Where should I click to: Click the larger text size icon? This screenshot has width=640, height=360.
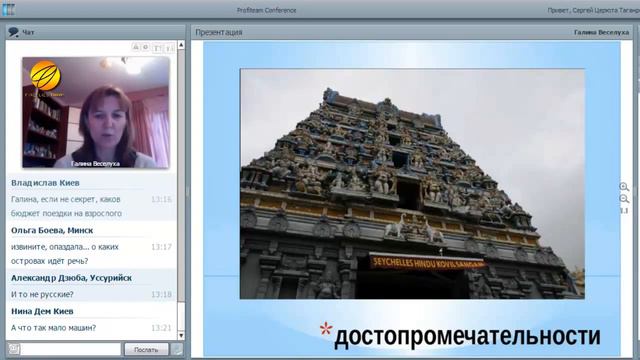[x=158, y=48]
